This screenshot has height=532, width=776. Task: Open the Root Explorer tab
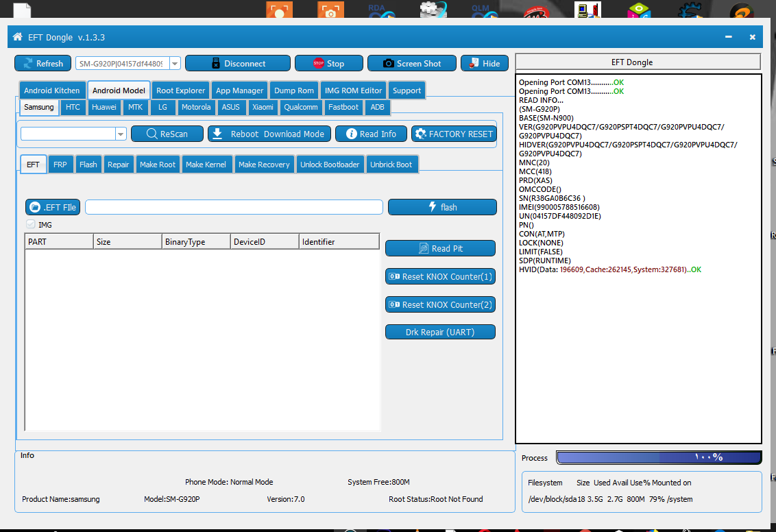point(181,90)
